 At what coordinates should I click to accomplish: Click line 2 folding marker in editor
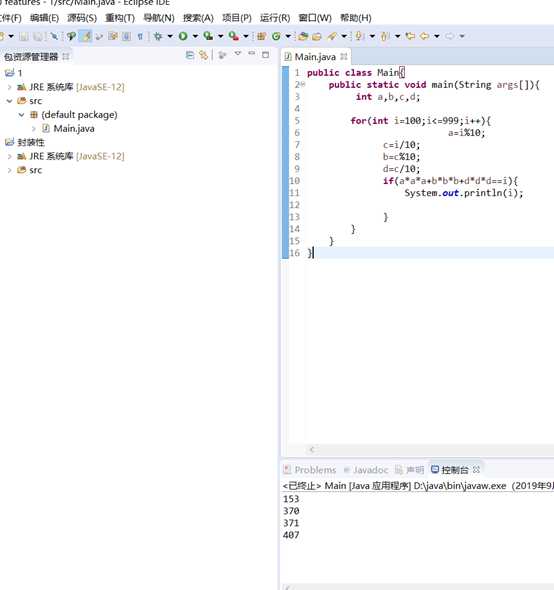pos(303,84)
